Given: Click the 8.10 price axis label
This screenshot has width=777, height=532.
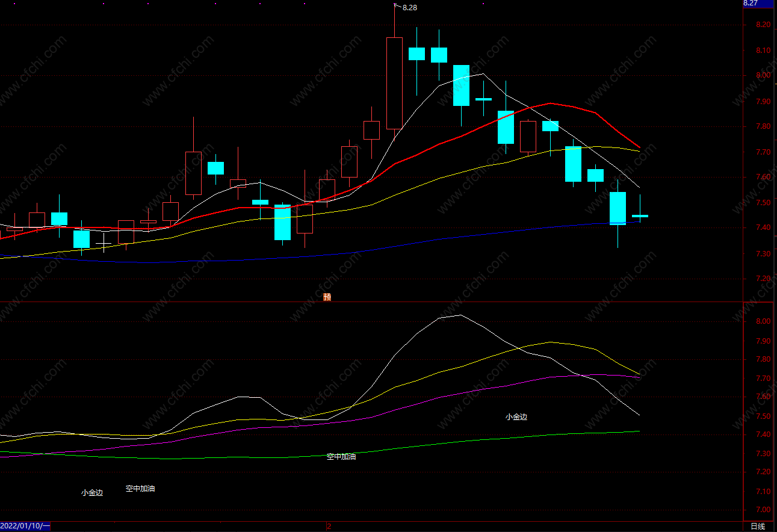Looking at the screenshot, I should click(763, 51).
